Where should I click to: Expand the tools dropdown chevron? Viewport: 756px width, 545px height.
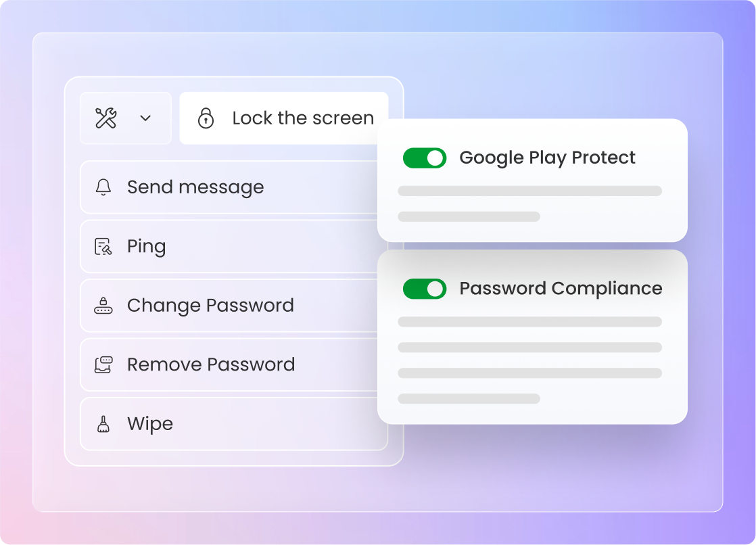point(145,118)
